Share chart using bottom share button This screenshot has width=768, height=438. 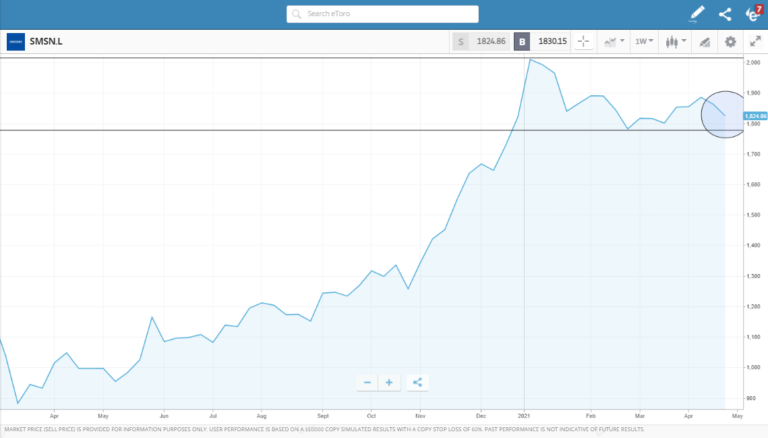click(417, 382)
